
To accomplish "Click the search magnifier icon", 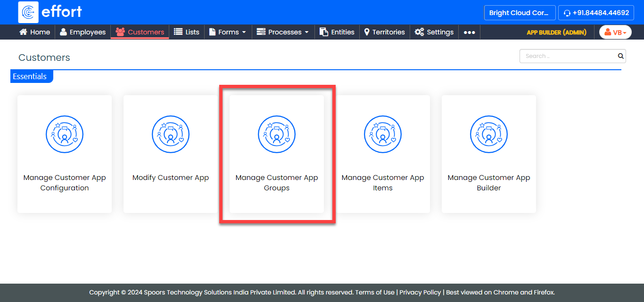I will 620,56.
